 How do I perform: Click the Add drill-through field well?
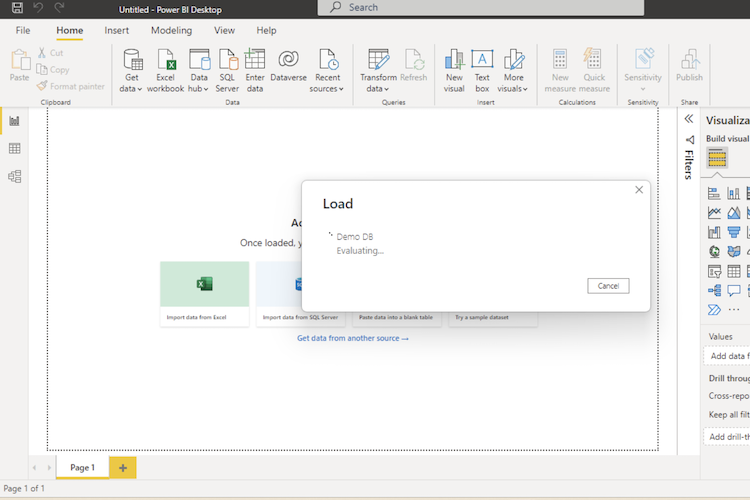[x=727, y=437]
